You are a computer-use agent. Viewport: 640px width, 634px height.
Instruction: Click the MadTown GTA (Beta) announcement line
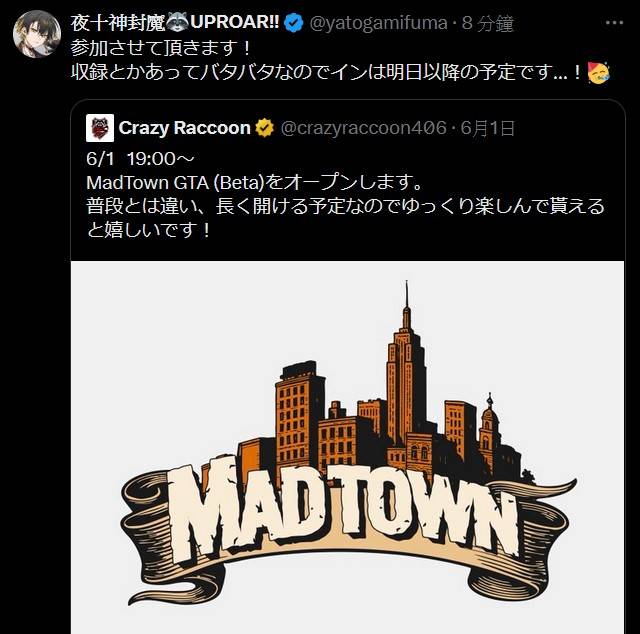tap(254, 182)
